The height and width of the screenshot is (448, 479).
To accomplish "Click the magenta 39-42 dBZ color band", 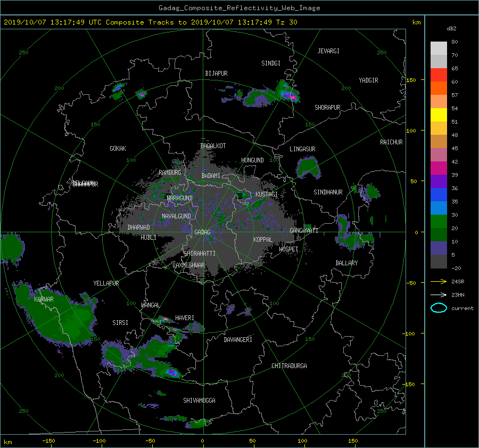I will [439, 168].
